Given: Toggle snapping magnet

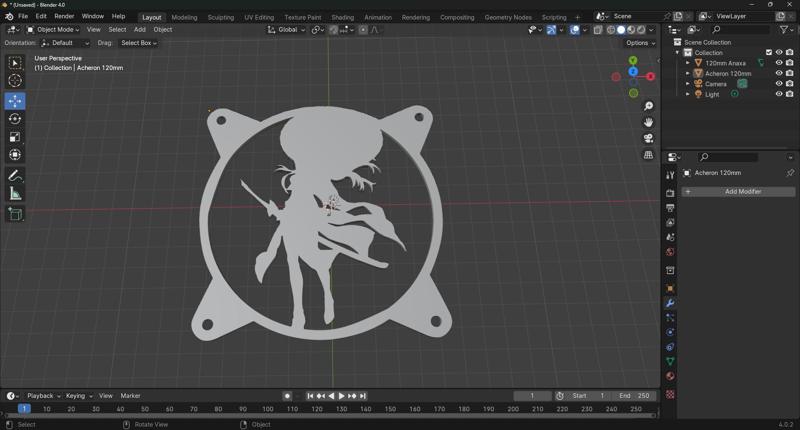Looking at the screenshot, I should (x=333, y=30).
